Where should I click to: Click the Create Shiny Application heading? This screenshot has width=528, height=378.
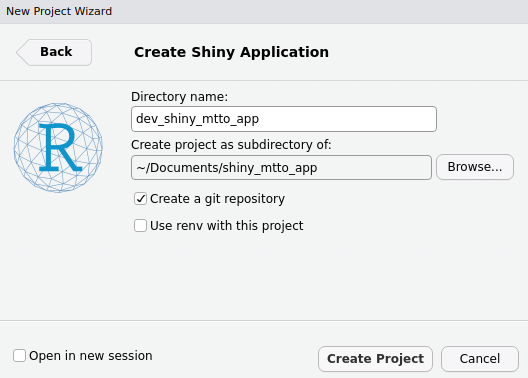coord(231,52)
